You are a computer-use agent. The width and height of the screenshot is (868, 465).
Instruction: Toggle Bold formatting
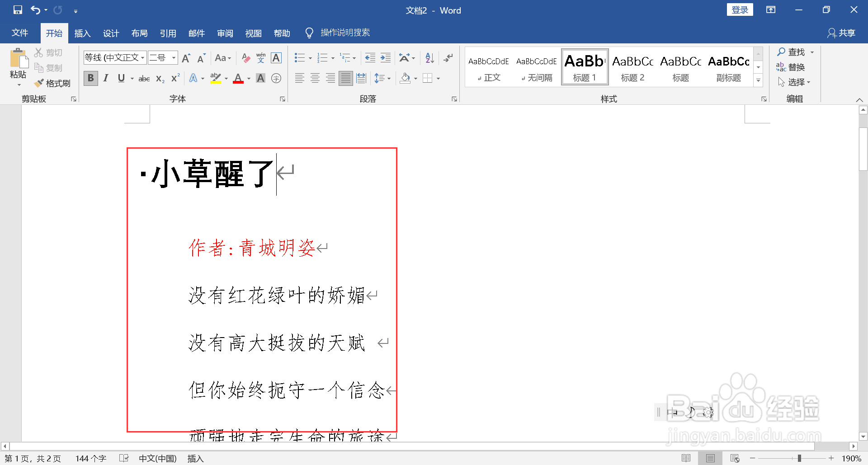click(x=91, y=78)
